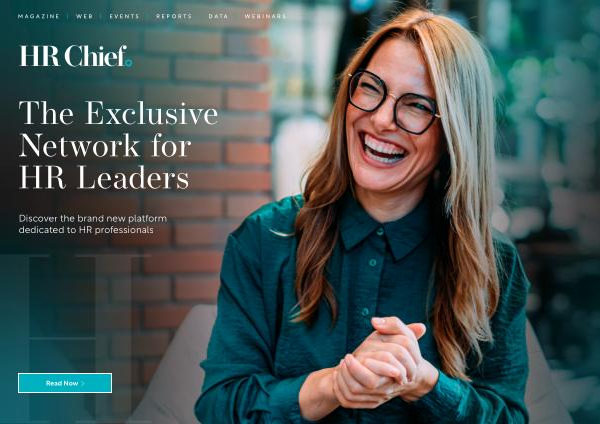Go to the Web section link
Screen dimensions: 600x424
(85, 16)
